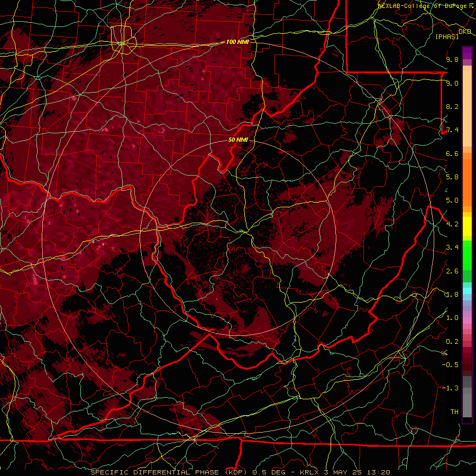
Task: Click the 3.4 scale value
Action: pyautogui.click(x=452, y=248)
